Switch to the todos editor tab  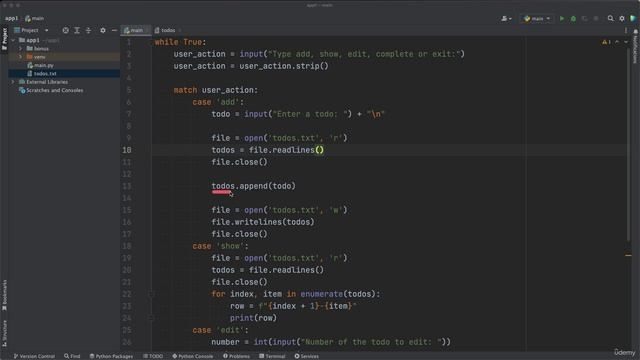click(167, 30)
